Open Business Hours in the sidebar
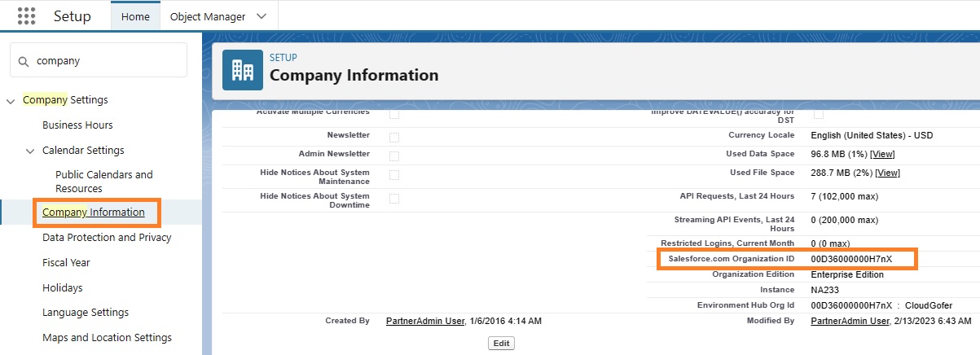The width and height of the screenshot is (980, 355). coord(77,125)
